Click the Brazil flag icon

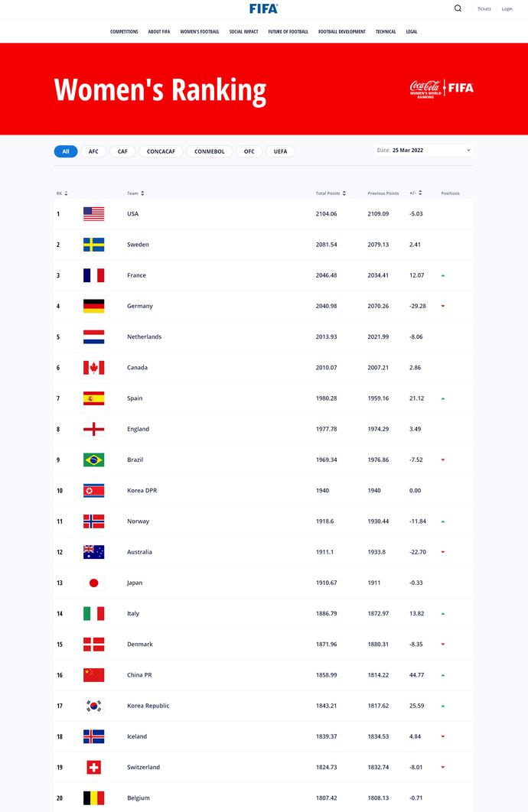93,460
